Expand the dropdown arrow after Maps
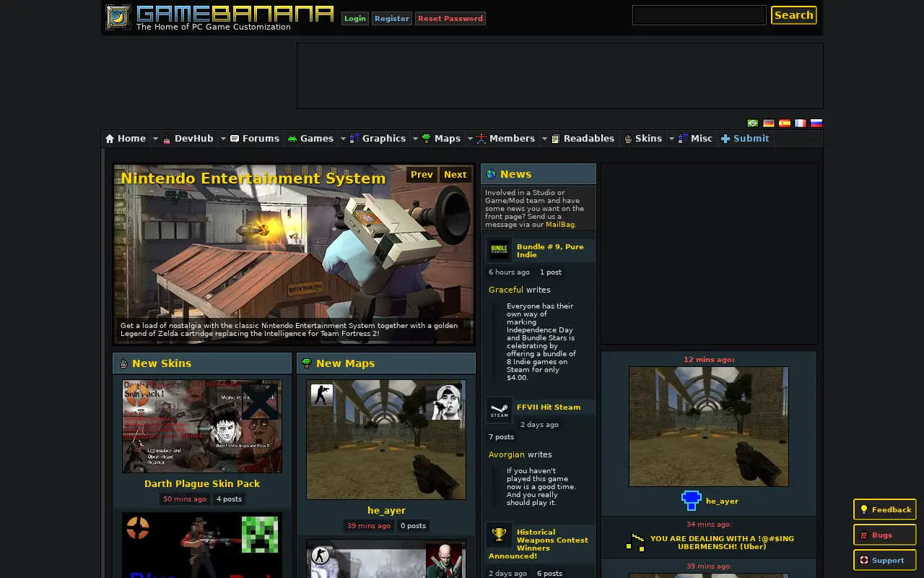924x578 pixels. (x=470, y=139)
